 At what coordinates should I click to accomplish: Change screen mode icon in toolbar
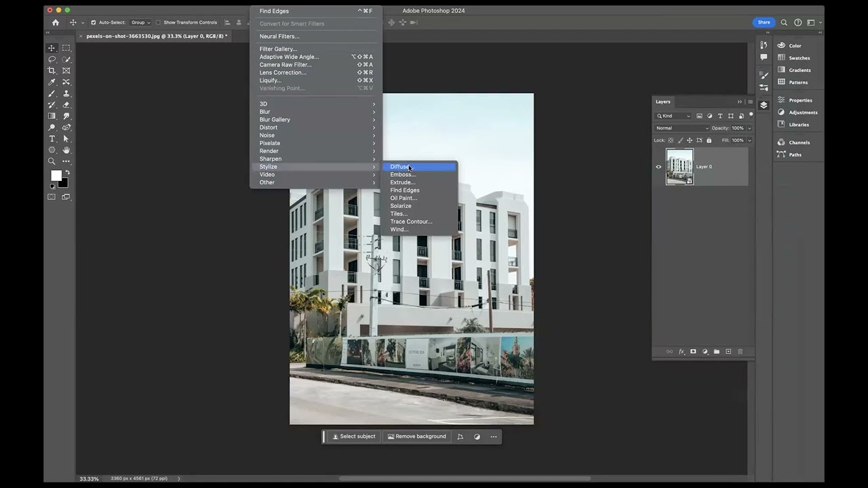[66, 197]
